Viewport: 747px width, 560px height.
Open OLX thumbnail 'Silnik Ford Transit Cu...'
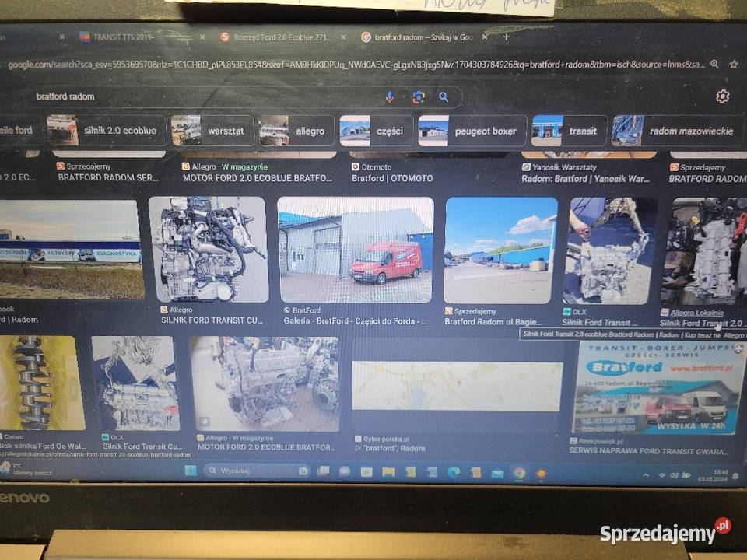click(135, 383)
